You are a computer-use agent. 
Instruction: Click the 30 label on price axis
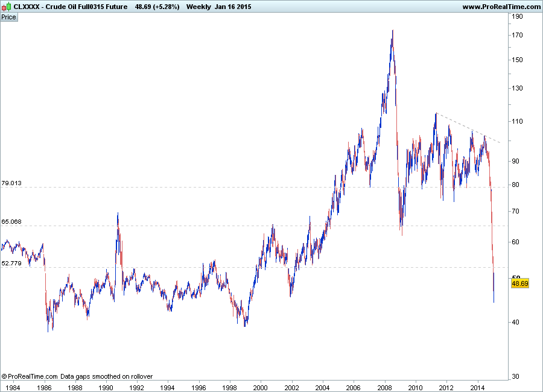[516, 376]
